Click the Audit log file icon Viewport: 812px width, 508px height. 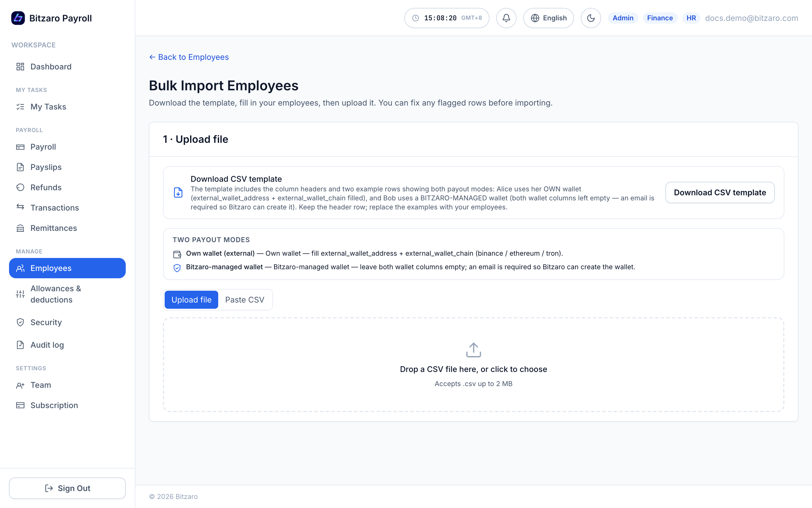coord(20,345)
